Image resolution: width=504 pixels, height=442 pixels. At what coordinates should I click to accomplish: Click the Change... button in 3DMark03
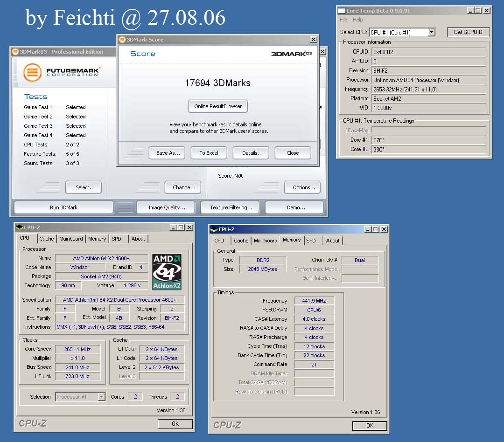(x=183, y=187)
